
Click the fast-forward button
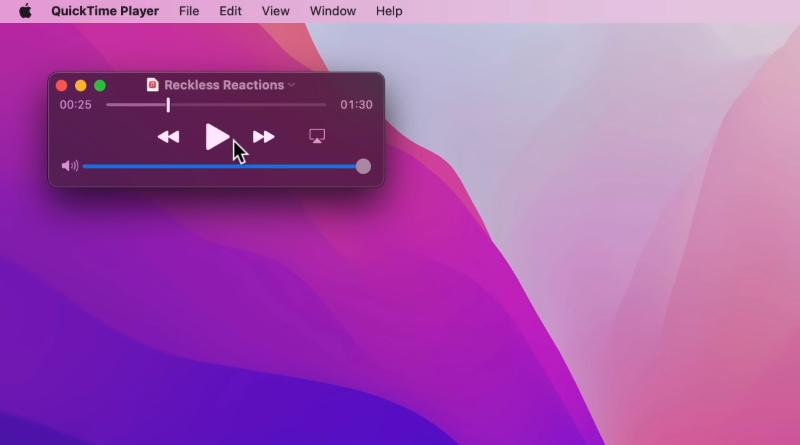click(264, 137)
